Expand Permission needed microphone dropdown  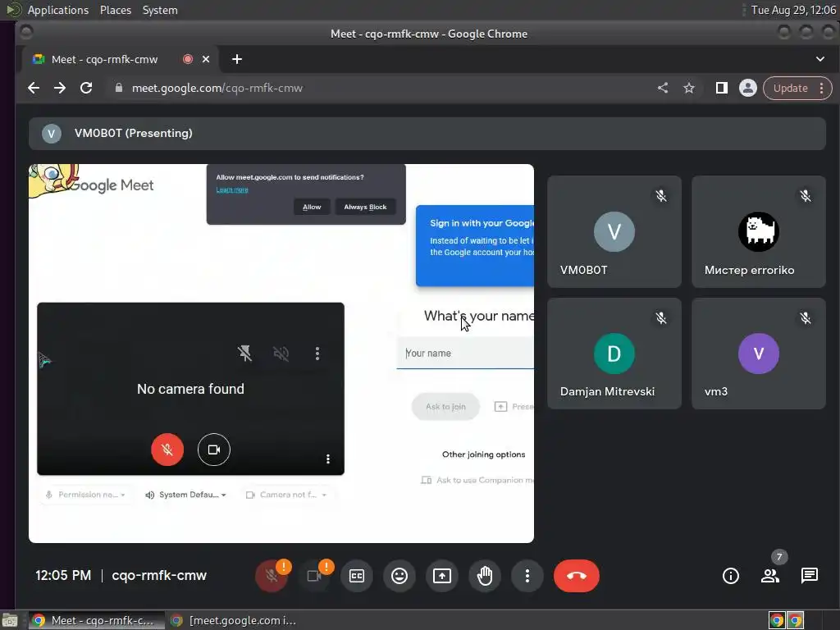[x=85, y=495]
